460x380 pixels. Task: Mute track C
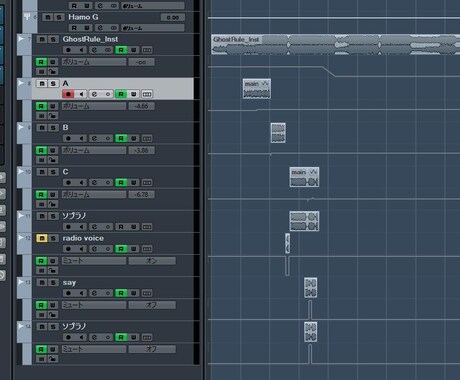(x=42, y=172)
